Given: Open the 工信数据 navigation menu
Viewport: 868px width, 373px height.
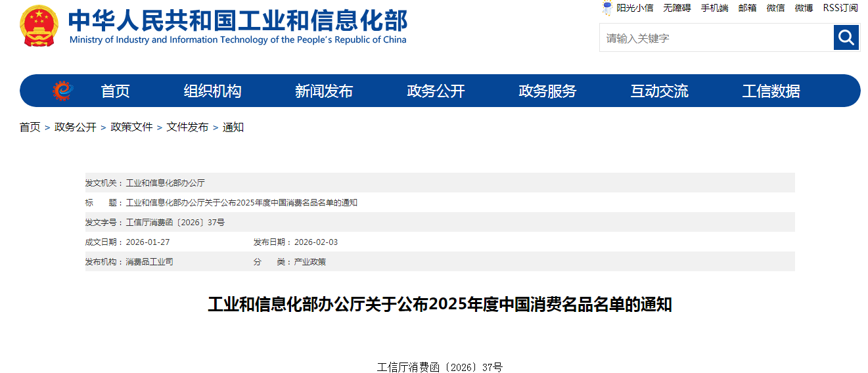Looking at the screenshot, I should click(771, 91).
